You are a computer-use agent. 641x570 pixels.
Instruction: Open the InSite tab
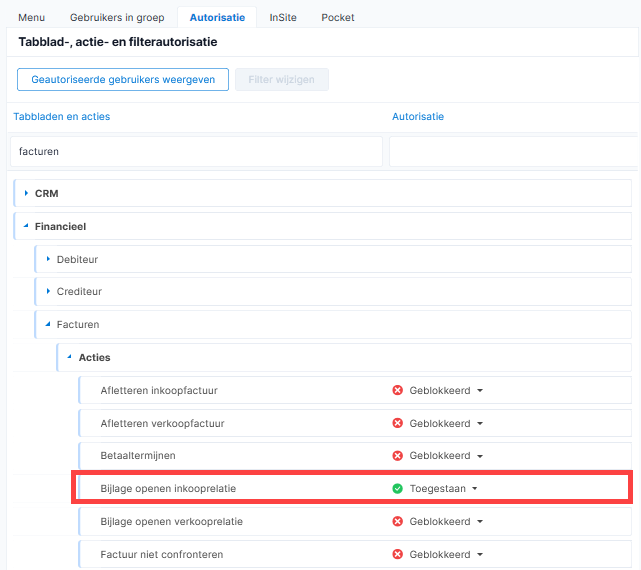pos(283,18)
